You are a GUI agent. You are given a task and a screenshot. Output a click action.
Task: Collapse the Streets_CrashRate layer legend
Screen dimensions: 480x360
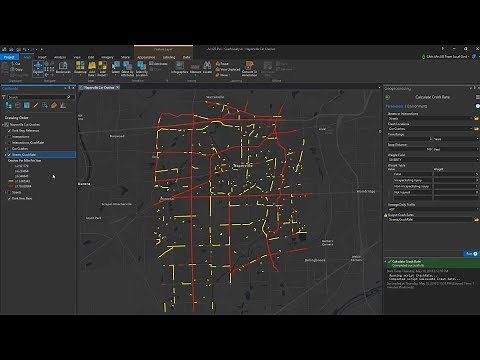tap(5, 155)
